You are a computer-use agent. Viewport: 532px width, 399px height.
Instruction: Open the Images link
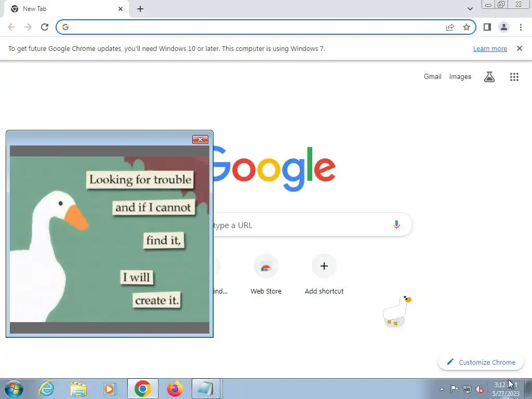click(460, 77)
